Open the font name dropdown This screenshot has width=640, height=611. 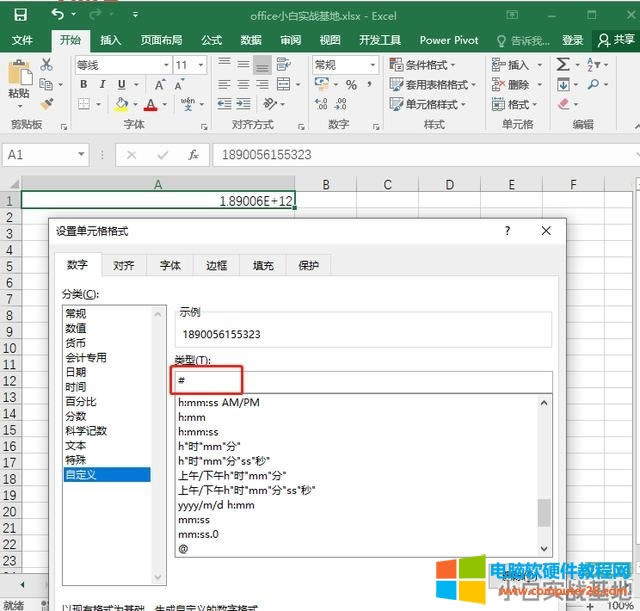click(166, 64)
